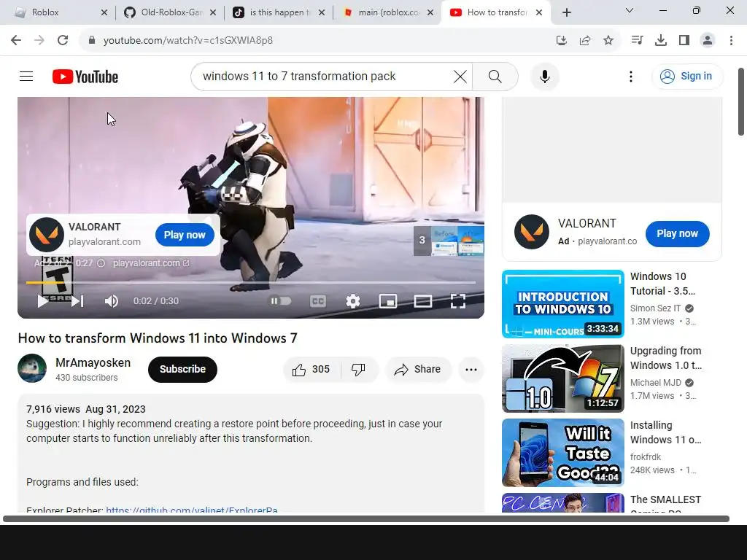Click Sign in button
This screenshot has height=560, width=747.
pos(686,76)
